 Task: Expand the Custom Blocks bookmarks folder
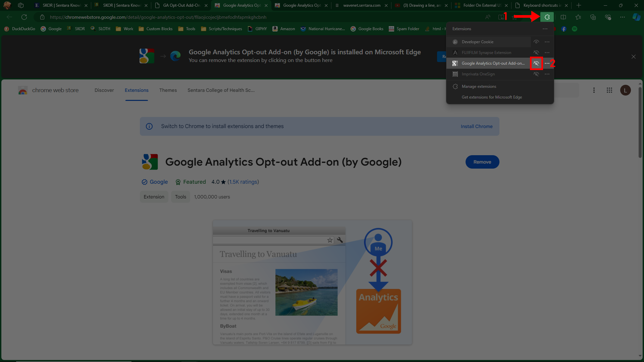pyautogui.click(x=156, y=29)
